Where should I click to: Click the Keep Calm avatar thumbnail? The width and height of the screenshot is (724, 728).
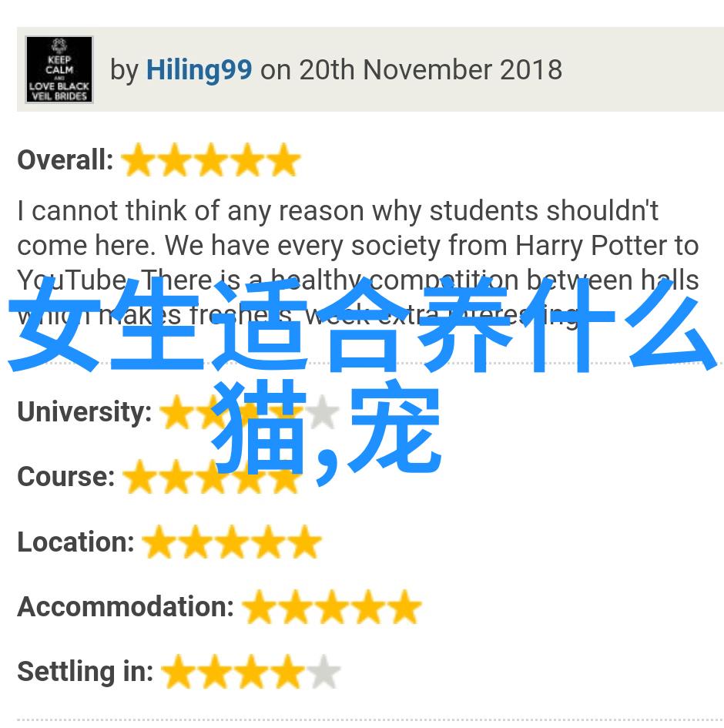click(x=59, y=69)
